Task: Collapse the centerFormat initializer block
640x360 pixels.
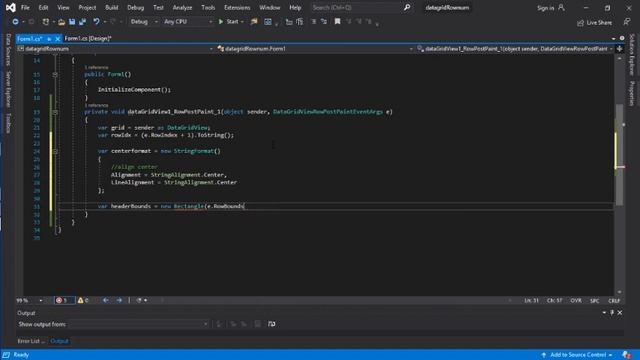Action: point(55,151)
